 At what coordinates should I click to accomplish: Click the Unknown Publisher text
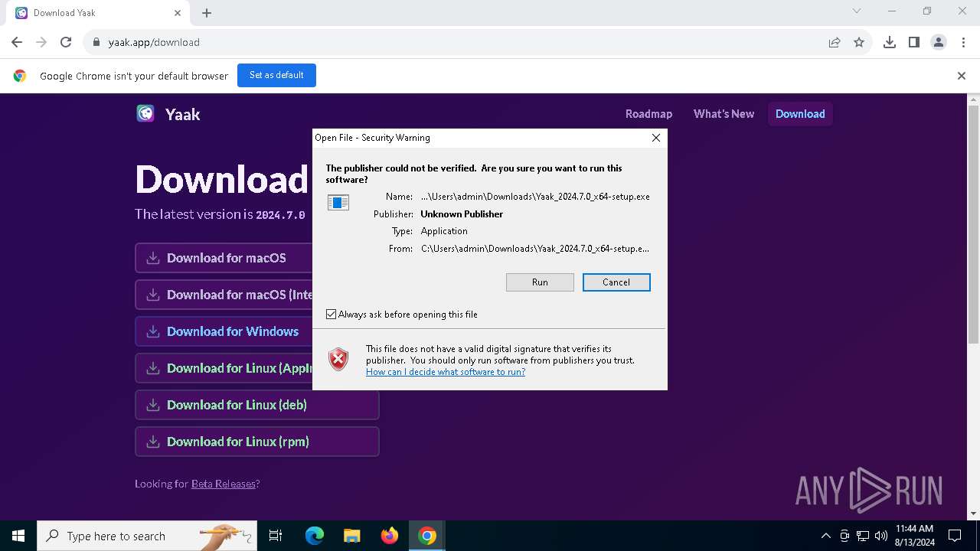pos(462,214)
